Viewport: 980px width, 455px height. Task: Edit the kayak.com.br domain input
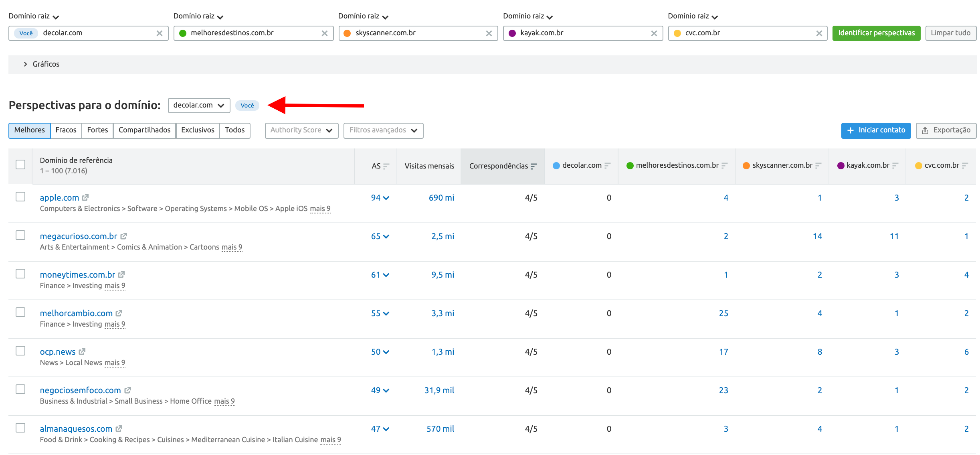point(583,33)
